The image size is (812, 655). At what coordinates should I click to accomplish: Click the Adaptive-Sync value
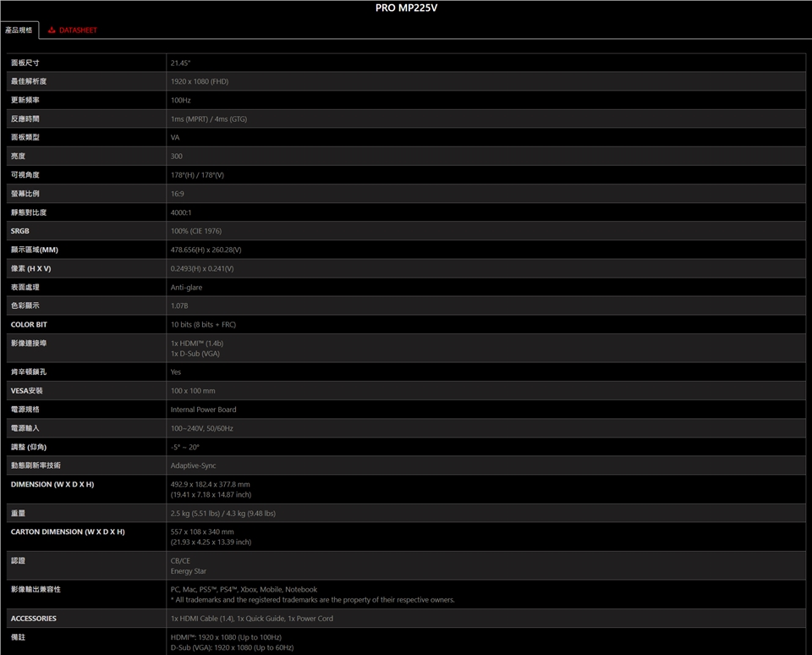coord(194,465)
